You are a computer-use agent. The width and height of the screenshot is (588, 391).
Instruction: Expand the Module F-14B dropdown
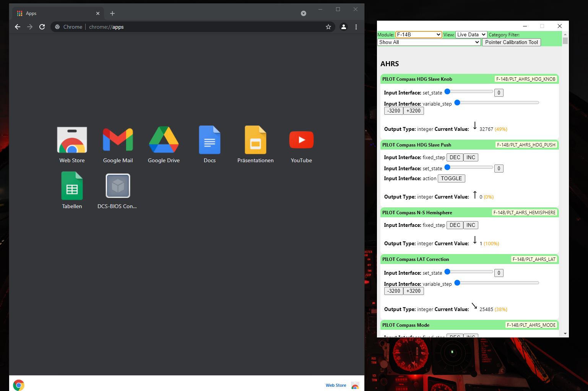tap(419, 34)
